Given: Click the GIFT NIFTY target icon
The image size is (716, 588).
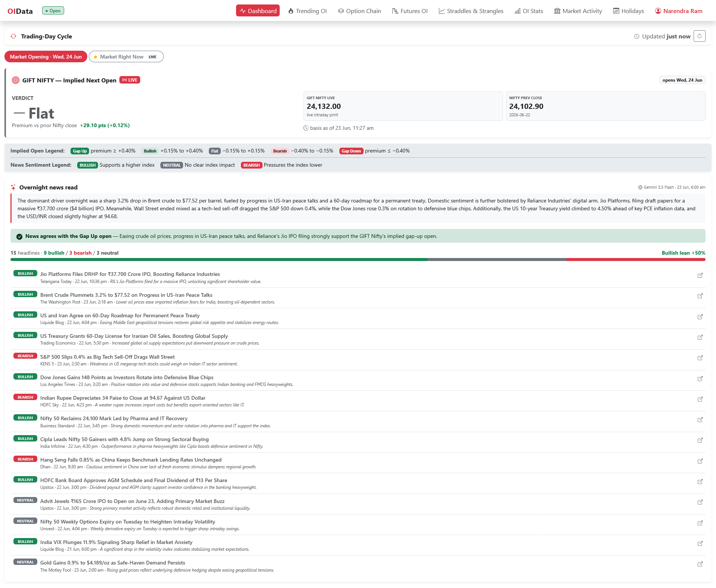Looking at the screenshot, I should 16,80.
